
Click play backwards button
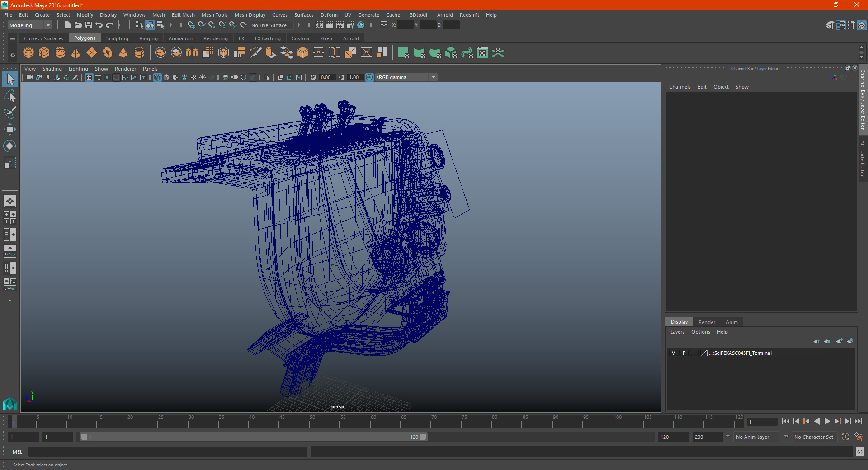[817, 421]
